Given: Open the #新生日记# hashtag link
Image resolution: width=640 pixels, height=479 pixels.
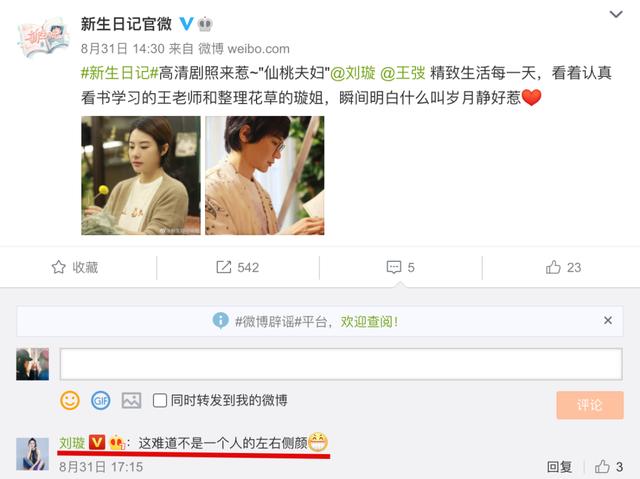Looking at the screenshot, I should [119, 73].
